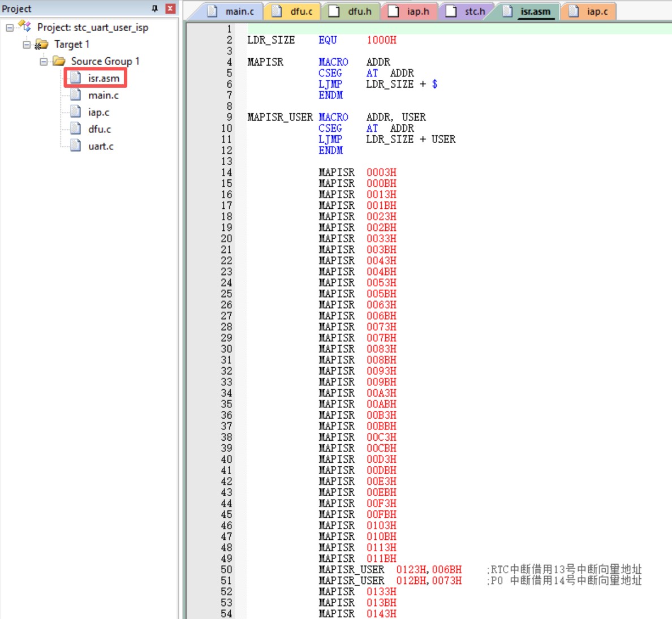Click the Source Group 1 folder icon
This screenshot has height=619, width=672.
[x=59, y=61]
